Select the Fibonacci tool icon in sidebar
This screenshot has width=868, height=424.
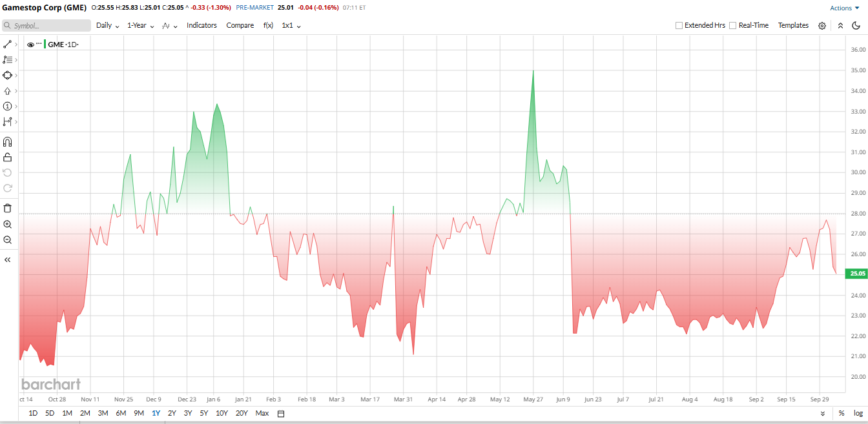coord(8,60)
